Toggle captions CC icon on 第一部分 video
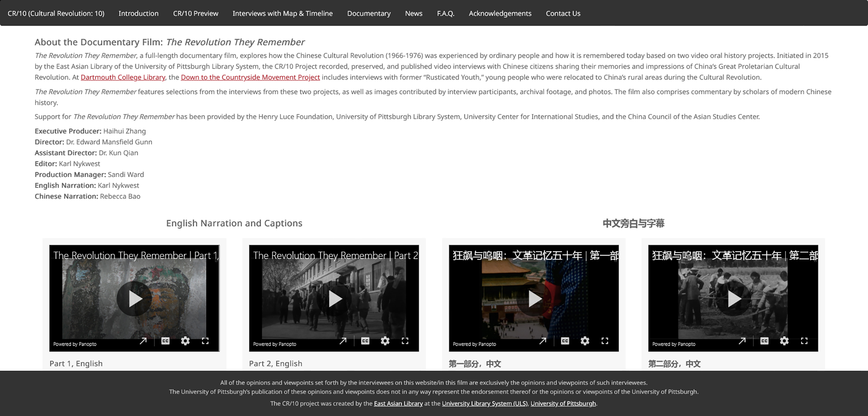Screen dimensions: 868x416 point(565,341)
